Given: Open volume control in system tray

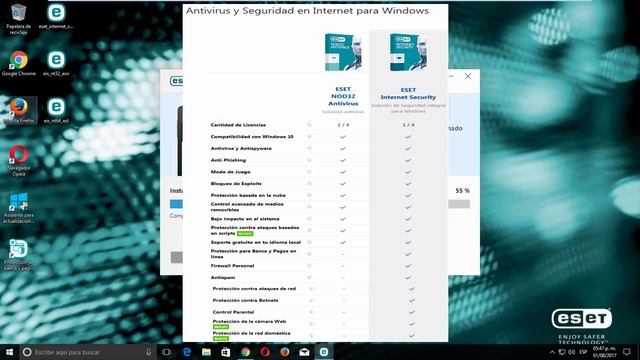Looking at the screenshot, I should tap(572, 352).
